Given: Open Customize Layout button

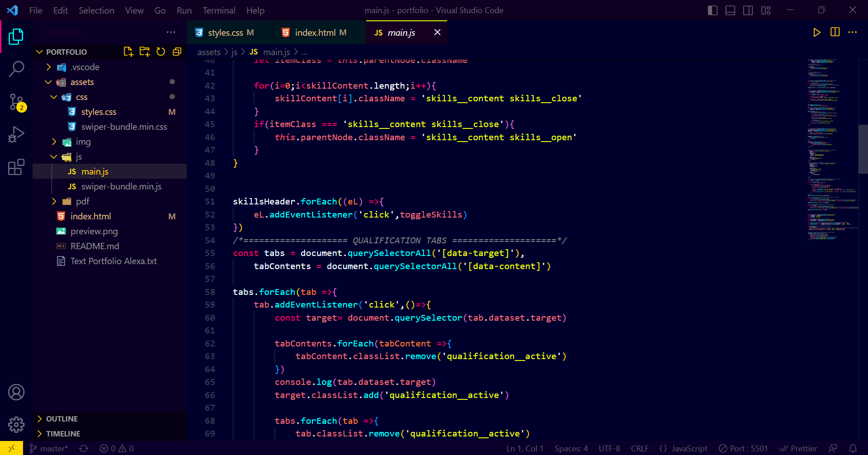Looking at the screenshot, I should (766, 10).
